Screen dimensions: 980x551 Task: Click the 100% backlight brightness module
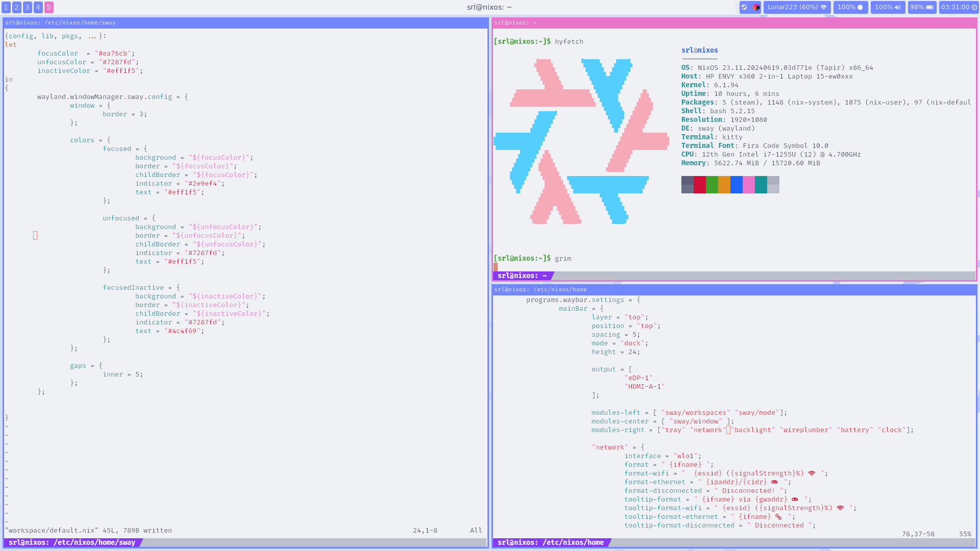click(x=850, y=7)
